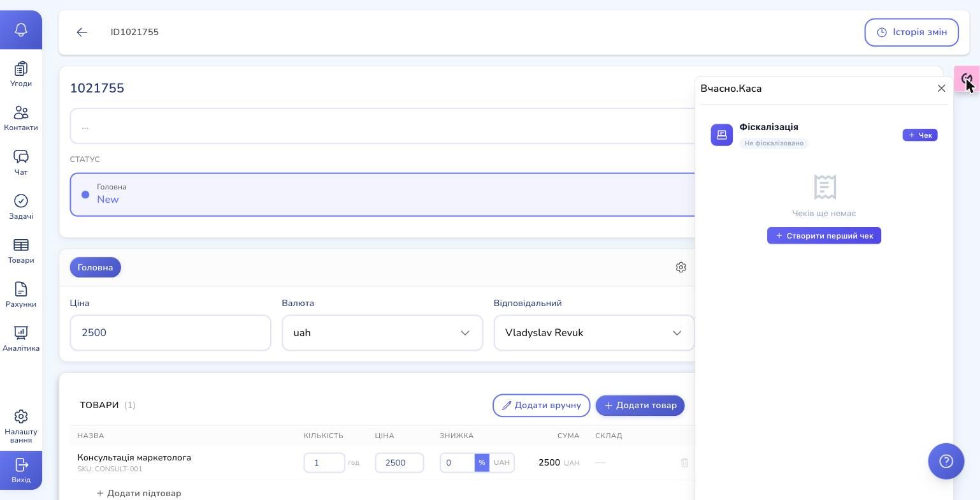Open the Валюта uah dropdown
980x500 pixels.
382,333
